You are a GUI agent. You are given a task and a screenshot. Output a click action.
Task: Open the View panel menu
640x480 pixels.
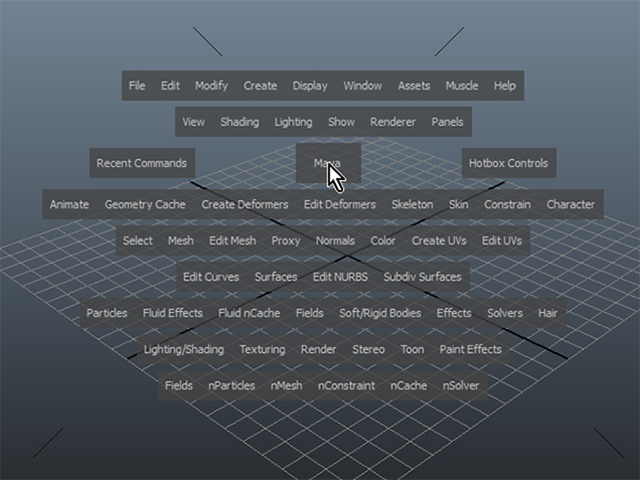click(193, 122)
